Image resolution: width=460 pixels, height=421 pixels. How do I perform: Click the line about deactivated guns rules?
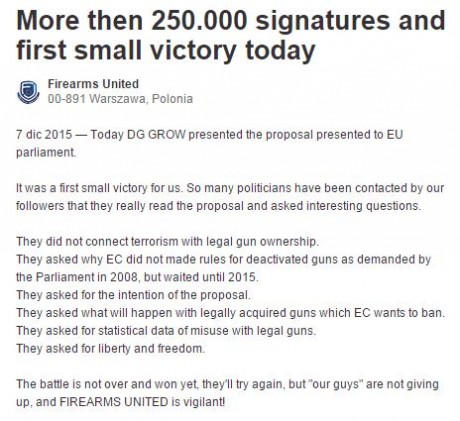coord(224,259)
